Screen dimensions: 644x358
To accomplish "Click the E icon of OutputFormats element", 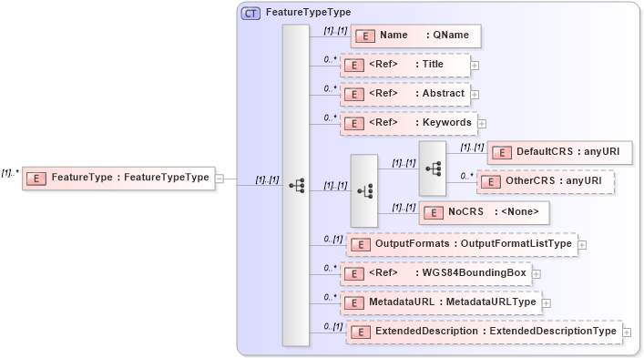I will [x=360, y=245].
